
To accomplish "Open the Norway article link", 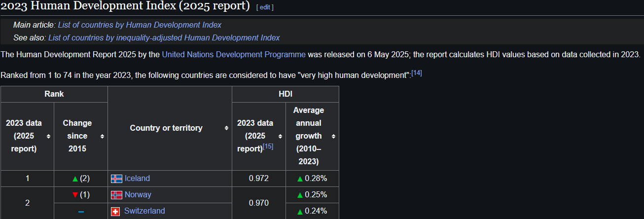I will tap(138, 194).
